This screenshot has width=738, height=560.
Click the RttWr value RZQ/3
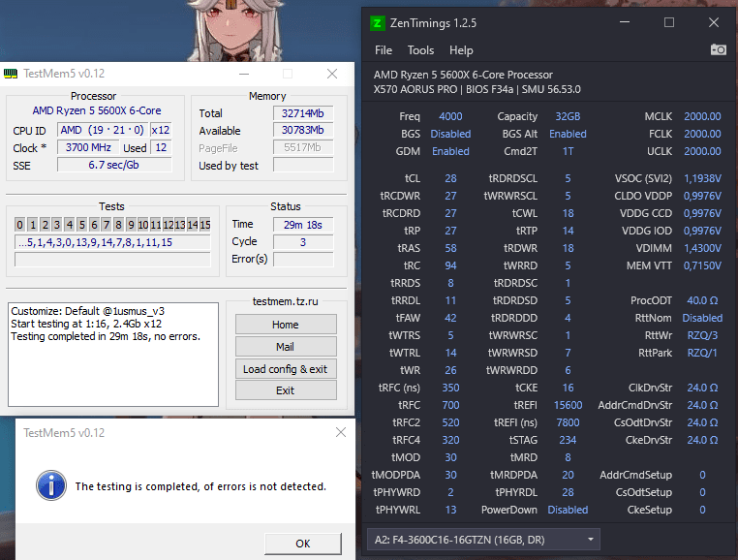(702, 335)
